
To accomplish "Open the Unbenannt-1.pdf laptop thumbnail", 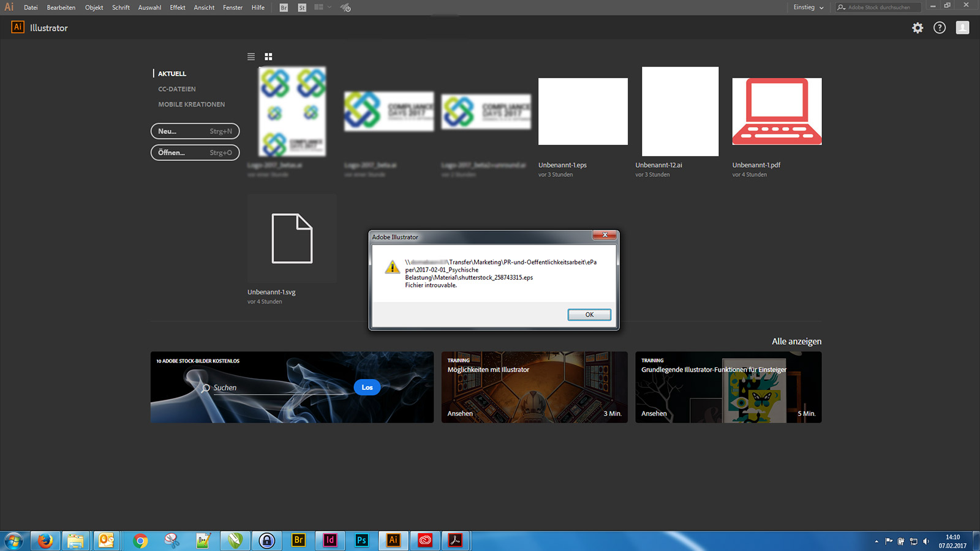I will coord(777,111).
